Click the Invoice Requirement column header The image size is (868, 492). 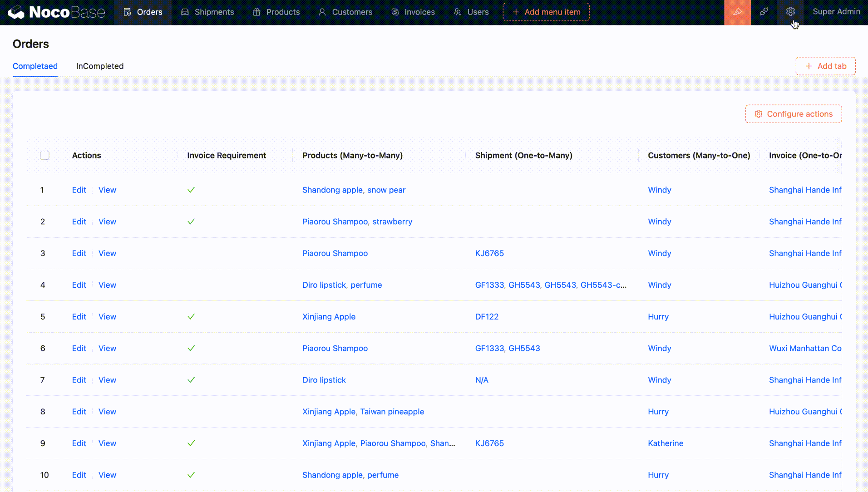point(227,155)
